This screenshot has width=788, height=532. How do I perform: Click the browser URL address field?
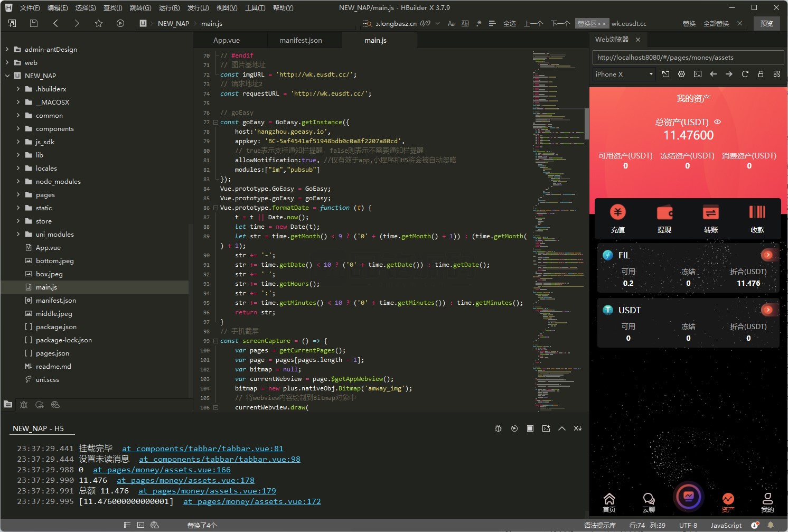click(x=688, y=58)
